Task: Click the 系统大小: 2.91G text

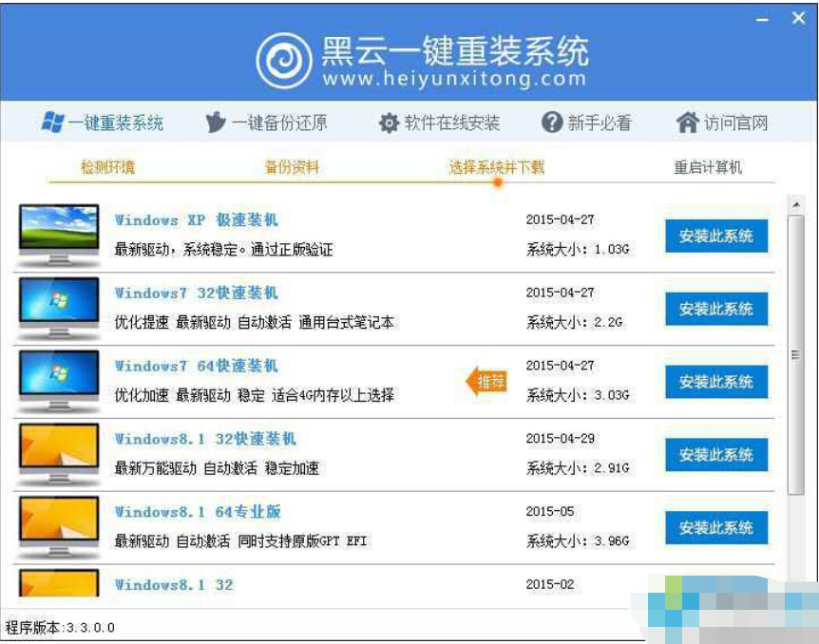Action: tap(577, 468)
